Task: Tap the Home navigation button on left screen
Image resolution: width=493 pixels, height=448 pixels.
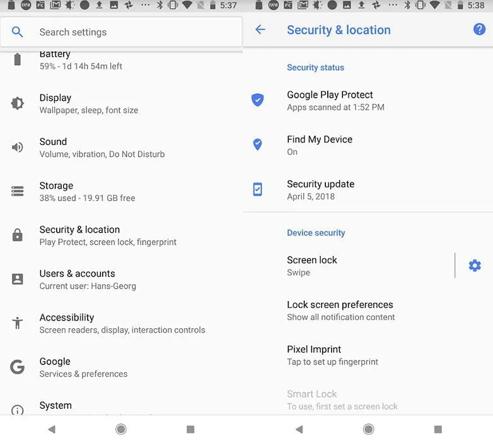Action: coord(121,429)
